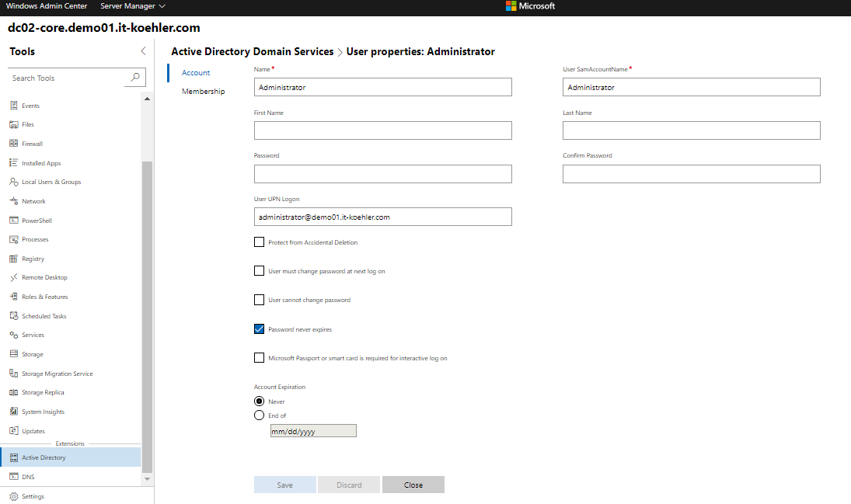The height and width of the screenshot is (504, 851).
Task: Click the DNS extension icon
Action: (14, 477)
